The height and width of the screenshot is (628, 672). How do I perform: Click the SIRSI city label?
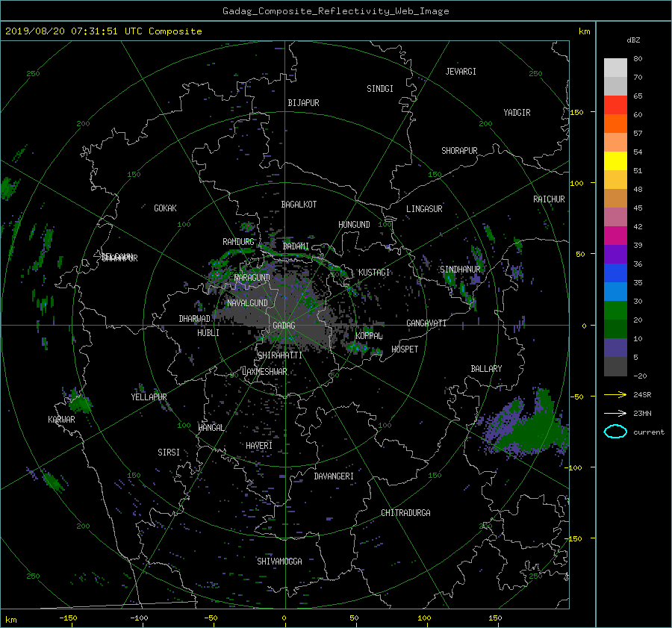click(169, 453)
